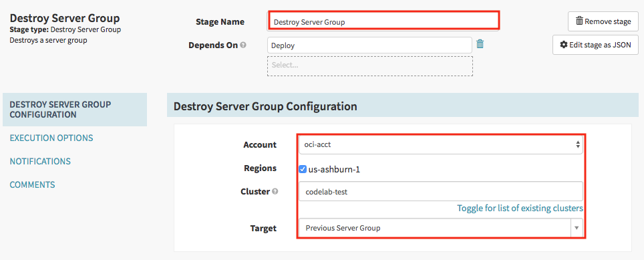Click the Cluster field containing codelab-test

[441, 191]
